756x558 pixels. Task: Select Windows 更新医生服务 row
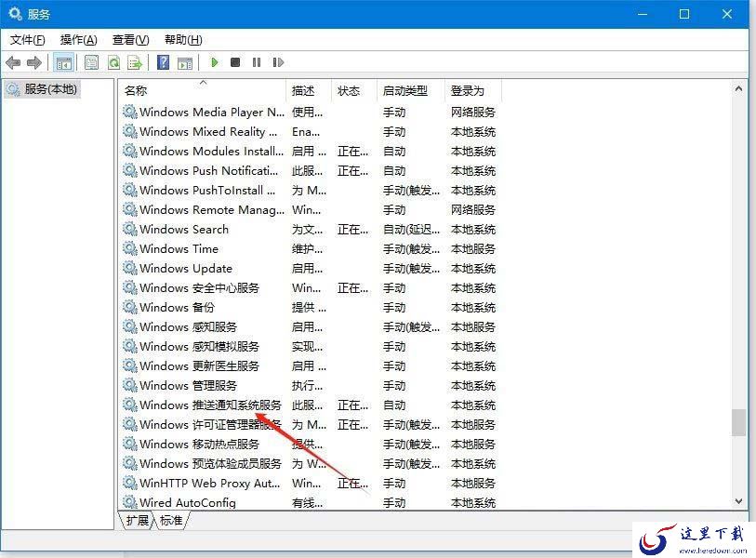point(309,366)
